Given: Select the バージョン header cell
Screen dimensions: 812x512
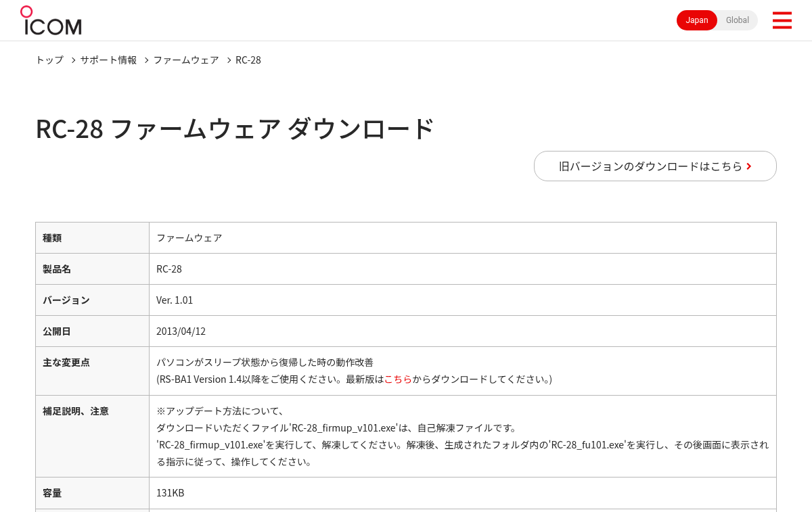Looking at the screenshot, I should click(92, 300).
